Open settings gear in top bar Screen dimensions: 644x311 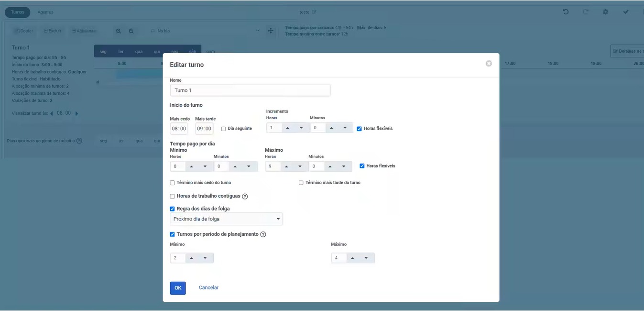(605, 12)
